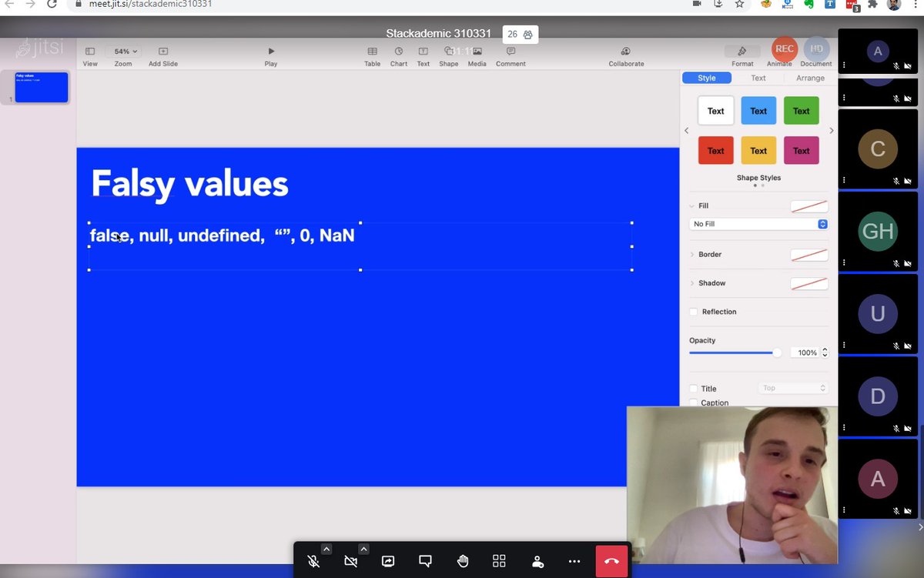The height and width of the screenshot is (578, 924).
Task: Open Keynote View menu icon
Action: [90, 52]
